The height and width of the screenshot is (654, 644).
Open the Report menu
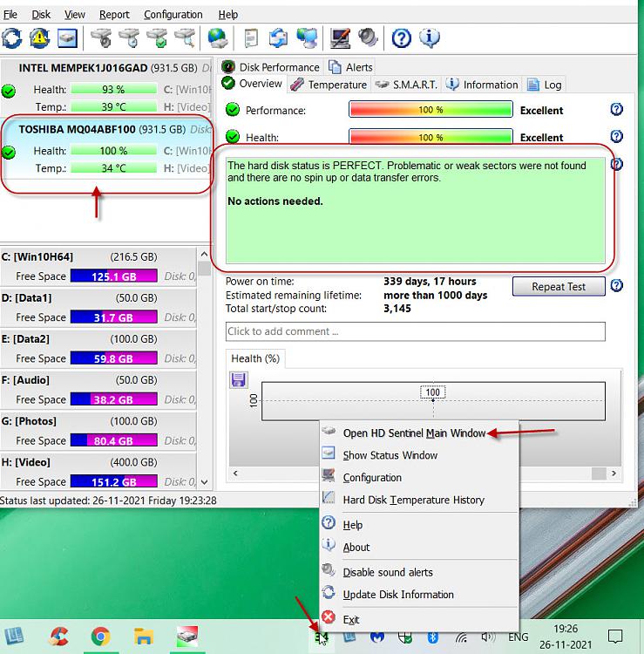pos(114,14)
